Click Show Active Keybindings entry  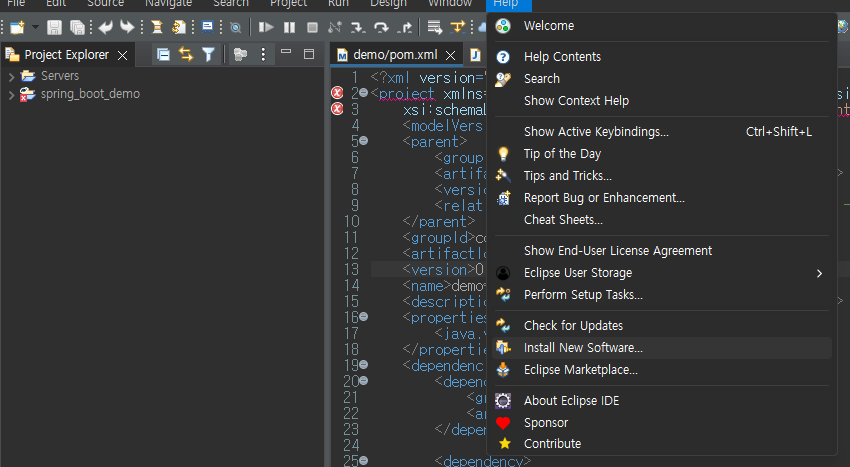[662, 131]
